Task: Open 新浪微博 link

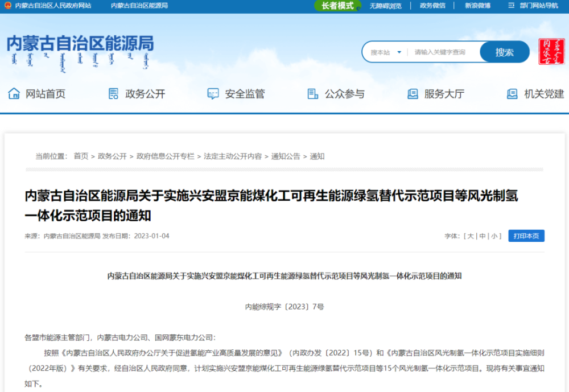Action: coord(478,6)
